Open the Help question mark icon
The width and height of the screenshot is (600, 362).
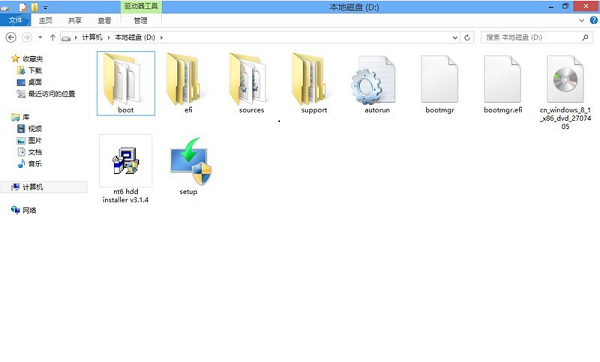pos(593,20)
